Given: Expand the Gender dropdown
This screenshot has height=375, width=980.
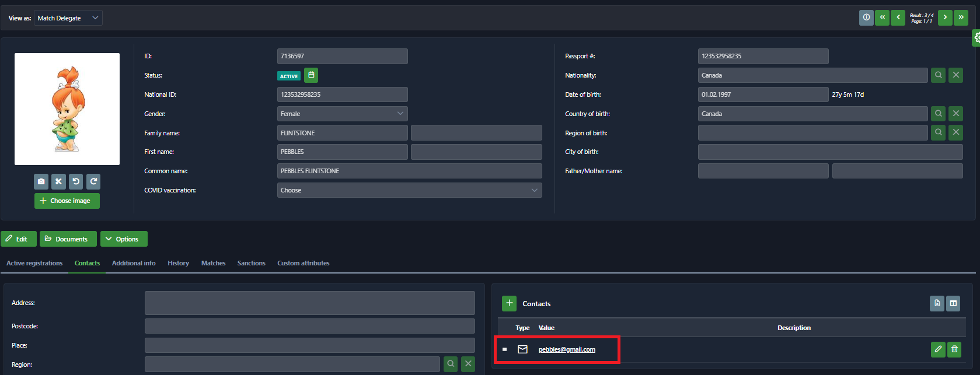Looking at the screenshot, I should point(342,114).
